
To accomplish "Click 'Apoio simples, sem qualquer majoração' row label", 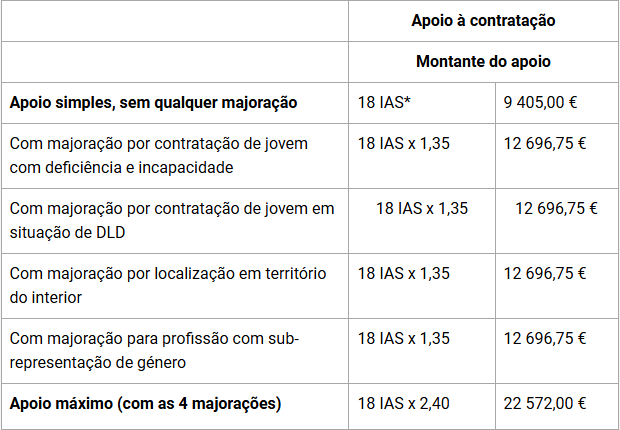I will pos(153,102).
